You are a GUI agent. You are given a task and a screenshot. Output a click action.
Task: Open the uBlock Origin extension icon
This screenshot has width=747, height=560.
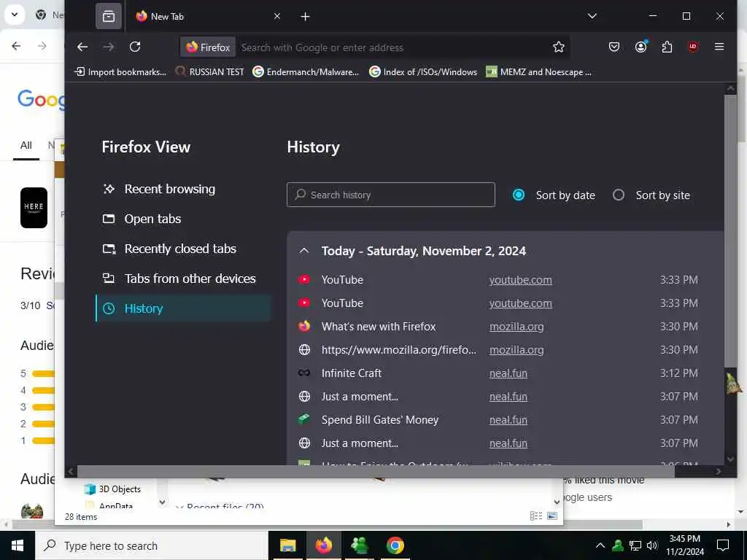point(693,47)
